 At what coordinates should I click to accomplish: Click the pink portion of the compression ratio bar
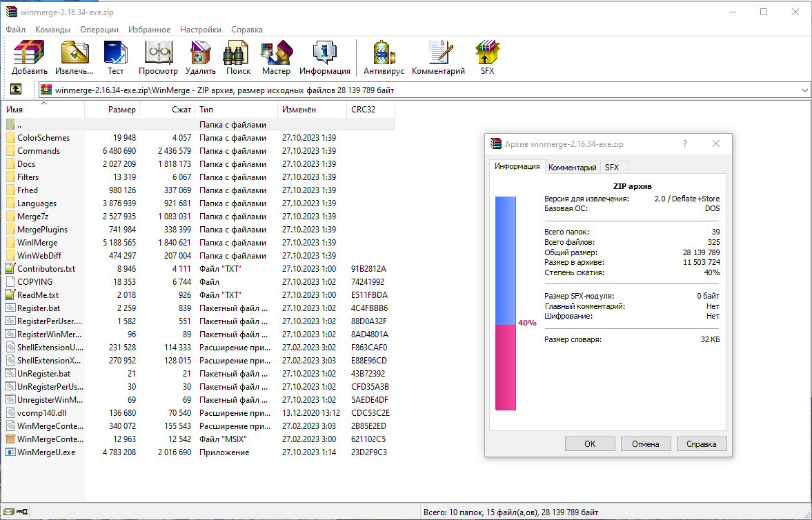(506, 367)
